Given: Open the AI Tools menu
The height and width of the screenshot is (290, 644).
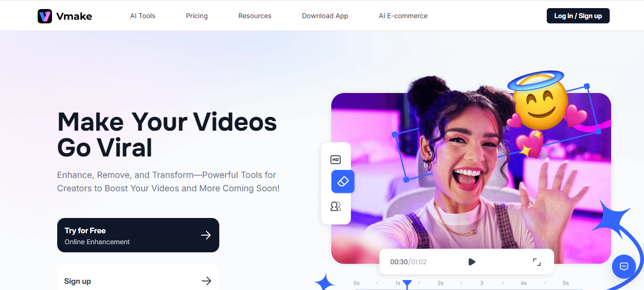Looking at the screenshot, I should (x=143, y=16).
